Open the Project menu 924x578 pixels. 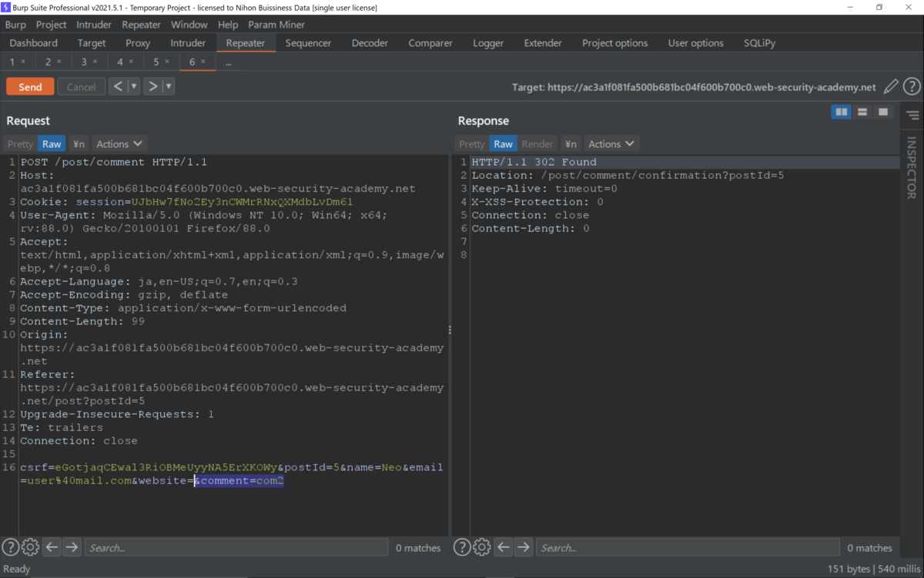[x=52, y=25]
